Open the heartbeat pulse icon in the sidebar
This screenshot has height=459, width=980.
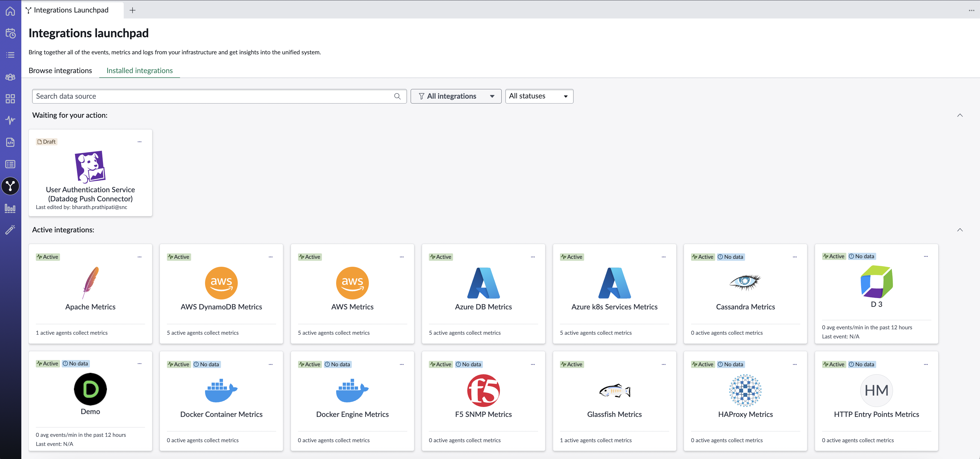(10, 120)
